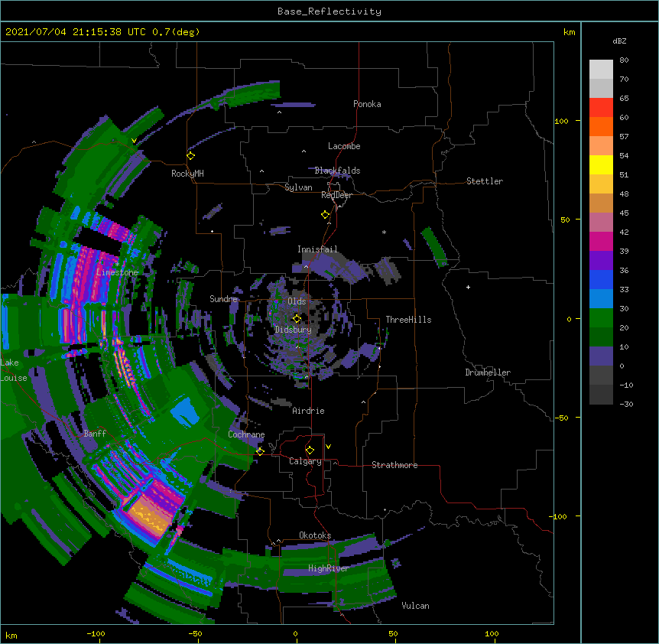Select the Olds town label
This screenshot has height=644, width=659.
[297, 301]
